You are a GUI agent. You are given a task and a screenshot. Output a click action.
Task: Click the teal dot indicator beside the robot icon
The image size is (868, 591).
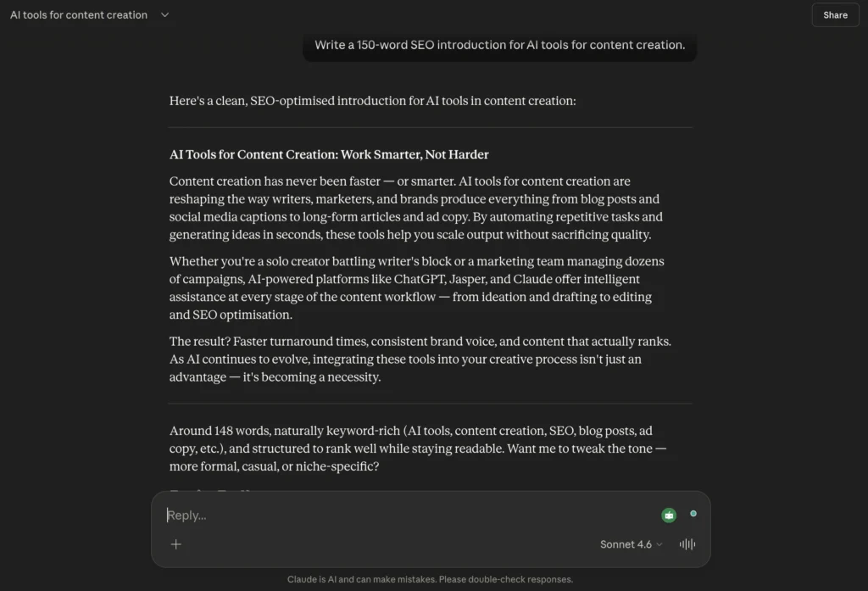693,512
